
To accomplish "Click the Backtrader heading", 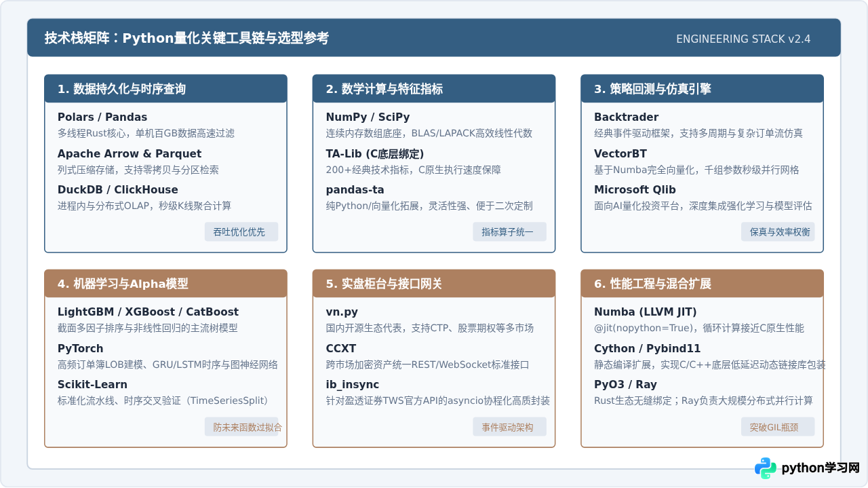I will click(627, 117).
